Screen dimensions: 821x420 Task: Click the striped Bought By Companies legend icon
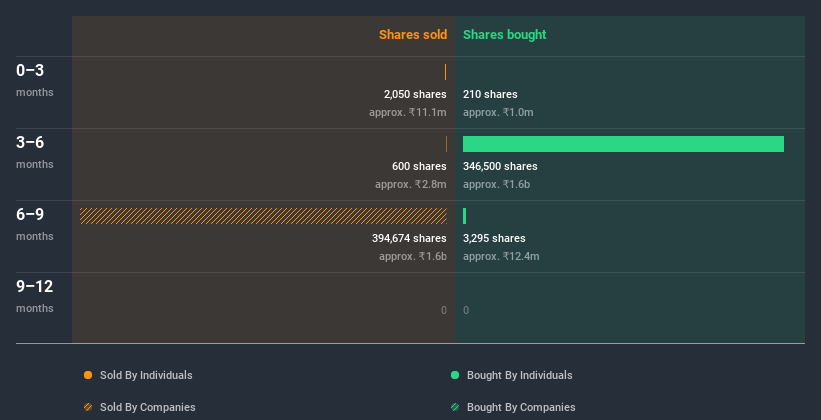click(455, 407)
